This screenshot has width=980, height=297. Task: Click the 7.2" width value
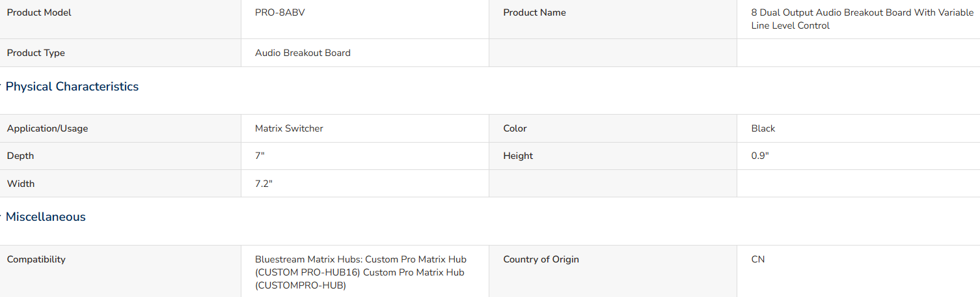264,184
